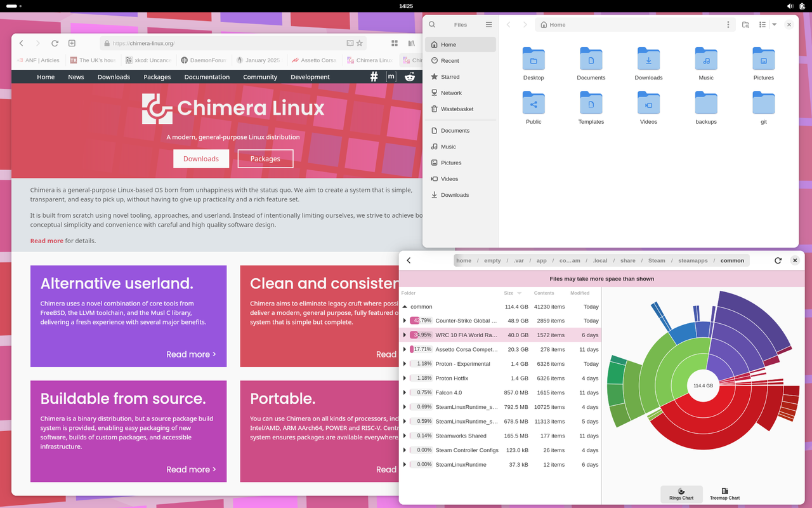Switch to the xkcd browser tab
The width and height of the screenshot is (812, 508).
point(148,60)
